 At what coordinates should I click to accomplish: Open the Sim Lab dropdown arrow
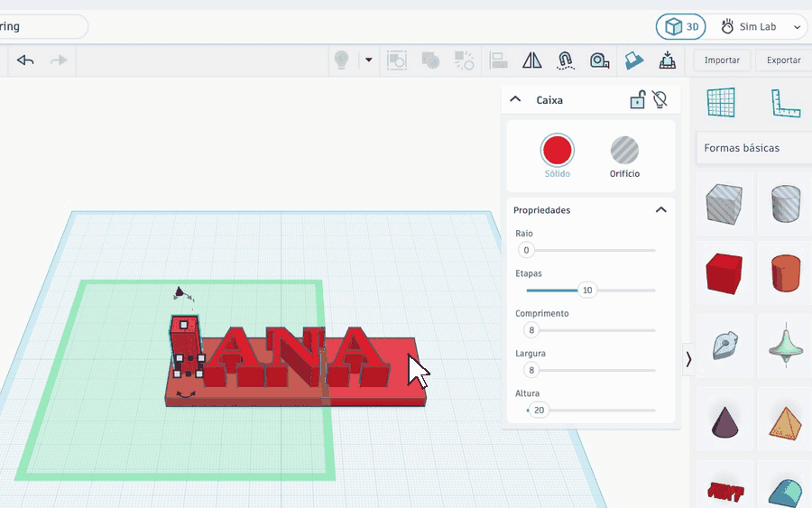click(797, 27)
